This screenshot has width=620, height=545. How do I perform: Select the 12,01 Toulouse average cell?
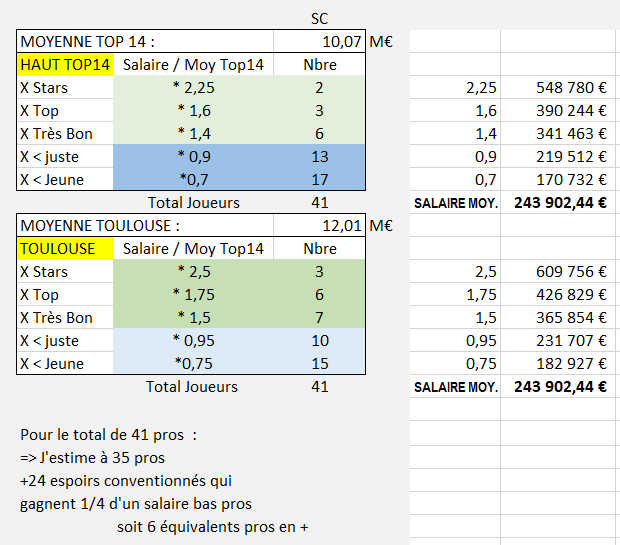click(x=319, y=225)
